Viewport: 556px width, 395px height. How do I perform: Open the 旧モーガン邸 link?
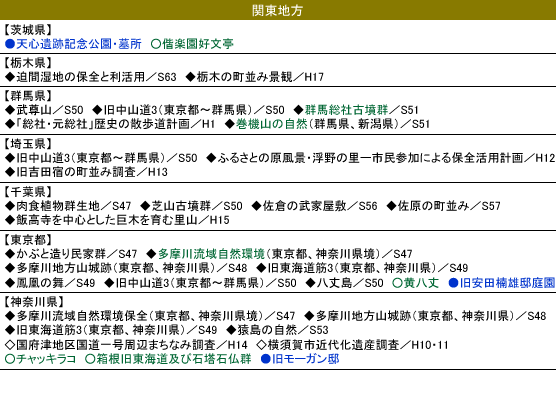pos(306,359)
